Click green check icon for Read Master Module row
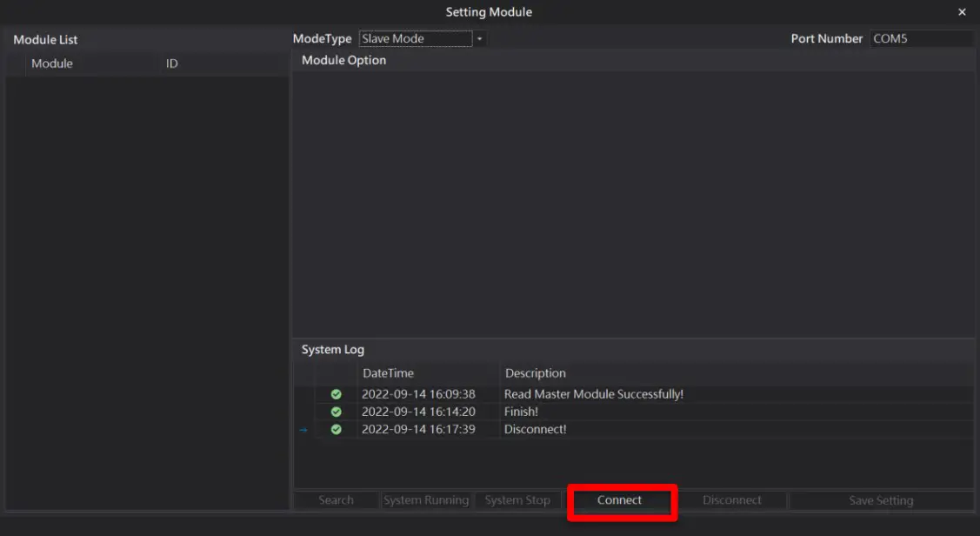This screenshot has height=536, width=980. tap(337, 395)
